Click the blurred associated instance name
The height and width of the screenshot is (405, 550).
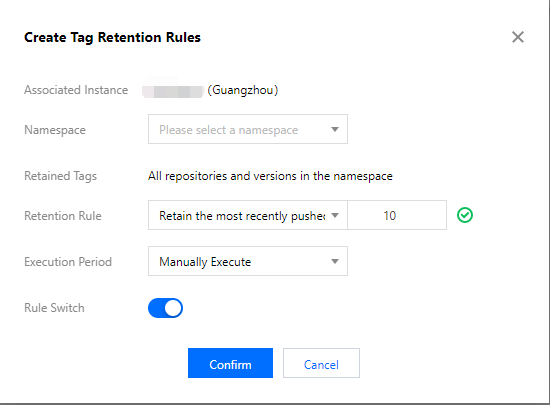(x=173, y=91)
